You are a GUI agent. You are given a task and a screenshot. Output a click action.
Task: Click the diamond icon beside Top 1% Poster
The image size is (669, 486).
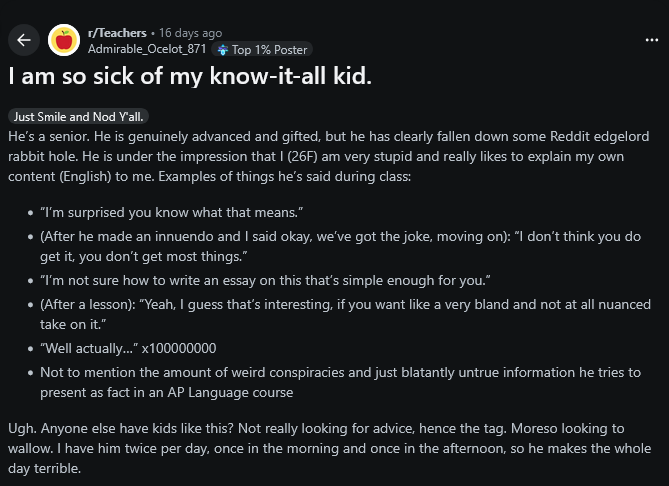(222, 49)
